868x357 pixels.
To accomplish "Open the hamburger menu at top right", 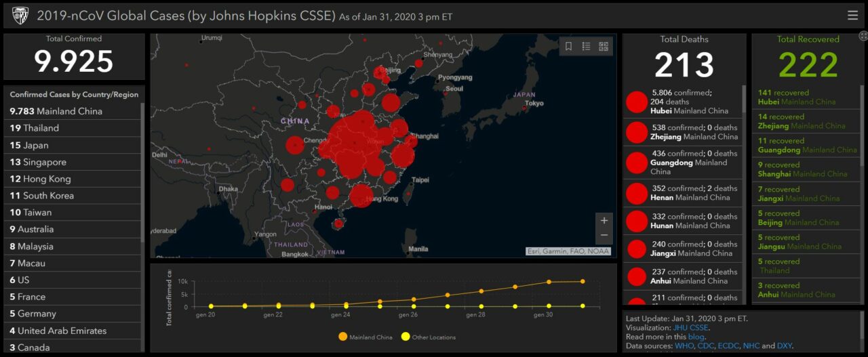I will [852, 16].
